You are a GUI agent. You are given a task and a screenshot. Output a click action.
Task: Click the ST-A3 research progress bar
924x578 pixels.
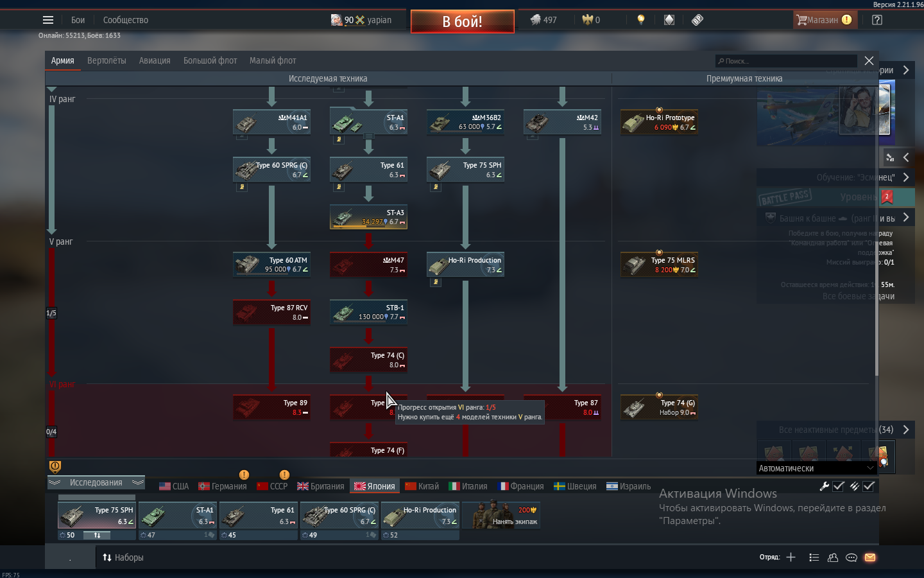point(358,227)
